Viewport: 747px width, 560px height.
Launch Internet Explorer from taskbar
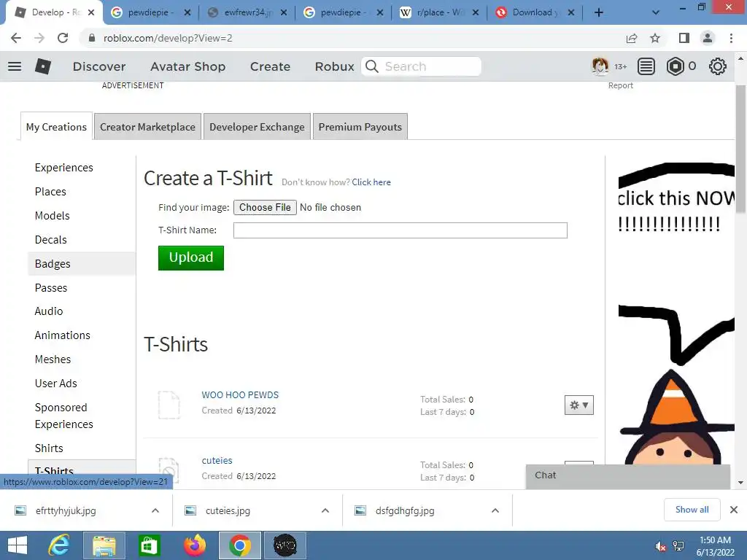click(59, 545)
